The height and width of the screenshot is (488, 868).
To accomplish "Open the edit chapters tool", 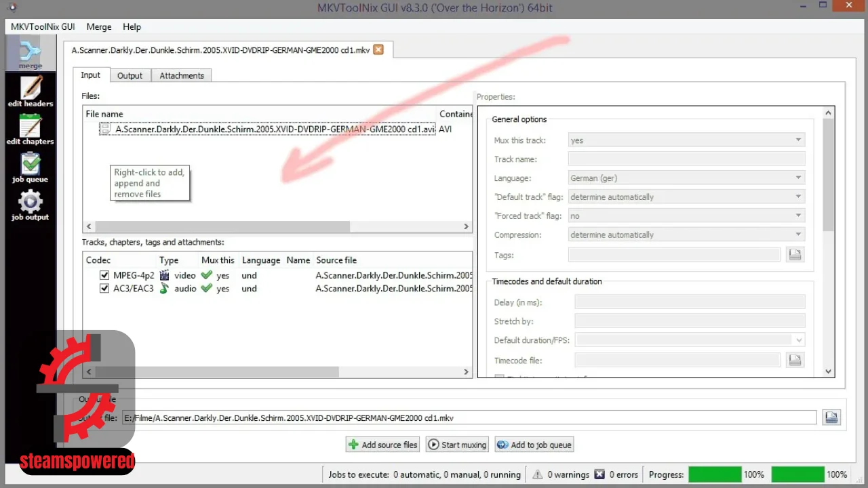I will point(31,129).
